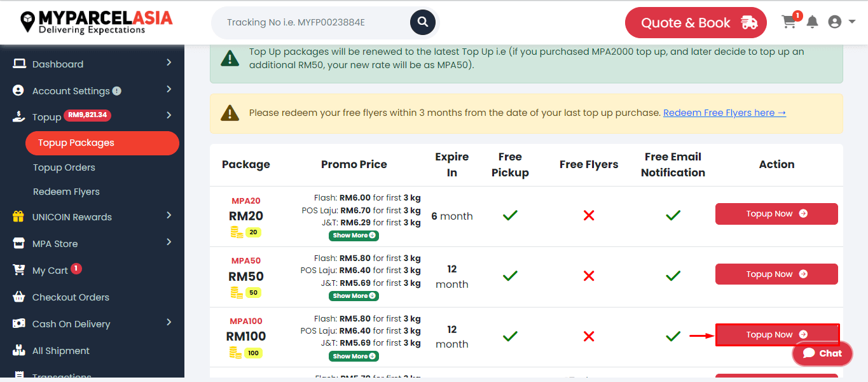The height and width of the screenshot is (382, 868).
Task: Click the Checkout Orders basket icon
Action: click(19, 297)
